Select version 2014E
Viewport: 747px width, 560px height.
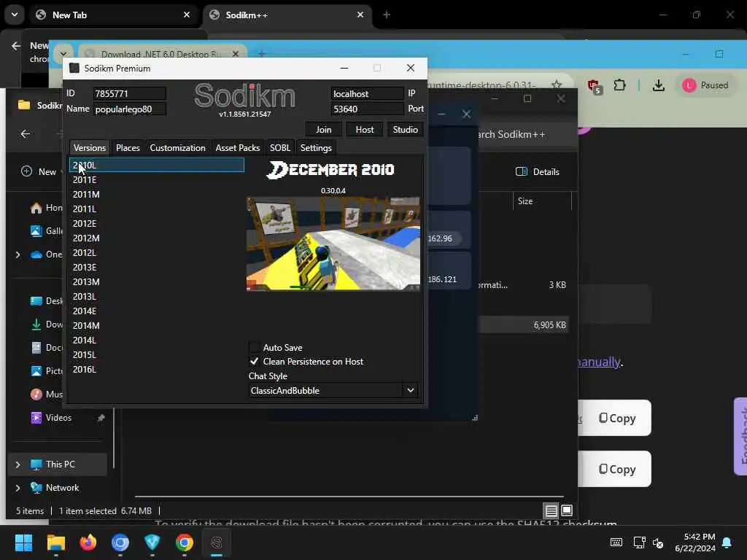(x=157, y=311)
